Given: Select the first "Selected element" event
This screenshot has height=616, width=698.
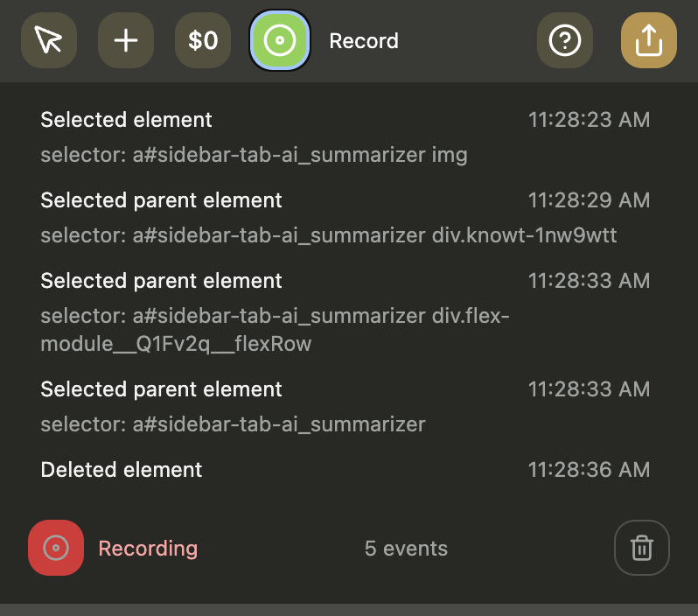Looking at the screenshot, I should click(x=127, y=120).
